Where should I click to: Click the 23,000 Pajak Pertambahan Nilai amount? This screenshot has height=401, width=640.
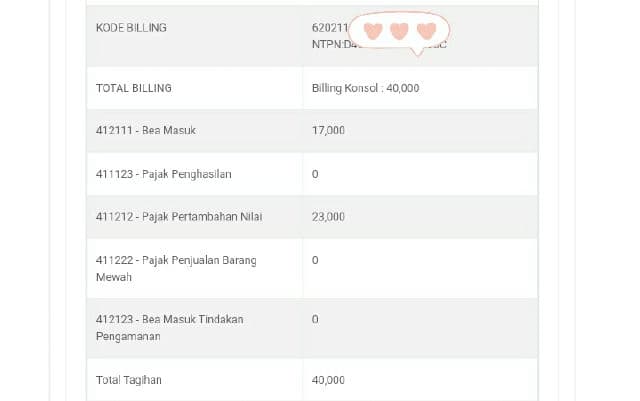tap(328, 217)
